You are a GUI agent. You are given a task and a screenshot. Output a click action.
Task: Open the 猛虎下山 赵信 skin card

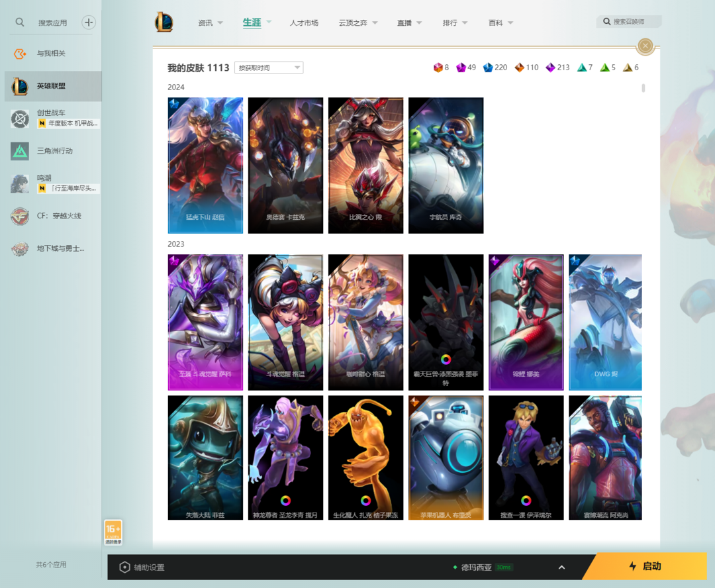(x=205, y=165)
